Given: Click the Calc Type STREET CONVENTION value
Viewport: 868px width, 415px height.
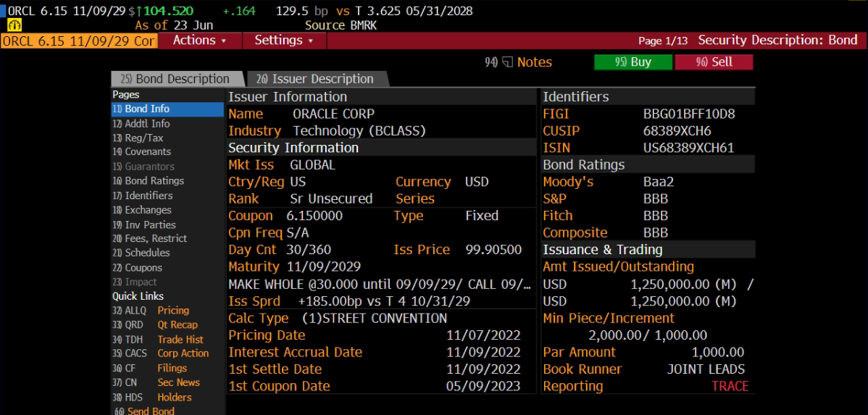Looking at the screenshot, I should pyautogui.click(x=374, y=319).
